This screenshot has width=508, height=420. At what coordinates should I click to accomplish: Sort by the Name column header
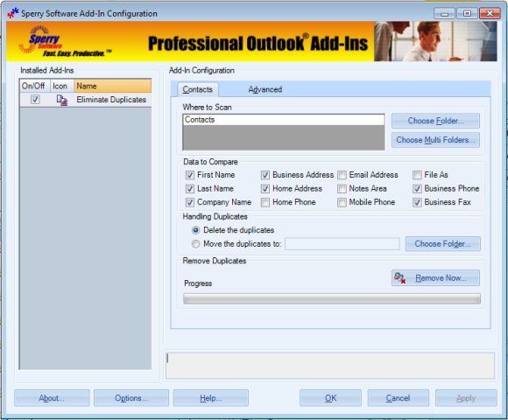click(x=113, y=86)
